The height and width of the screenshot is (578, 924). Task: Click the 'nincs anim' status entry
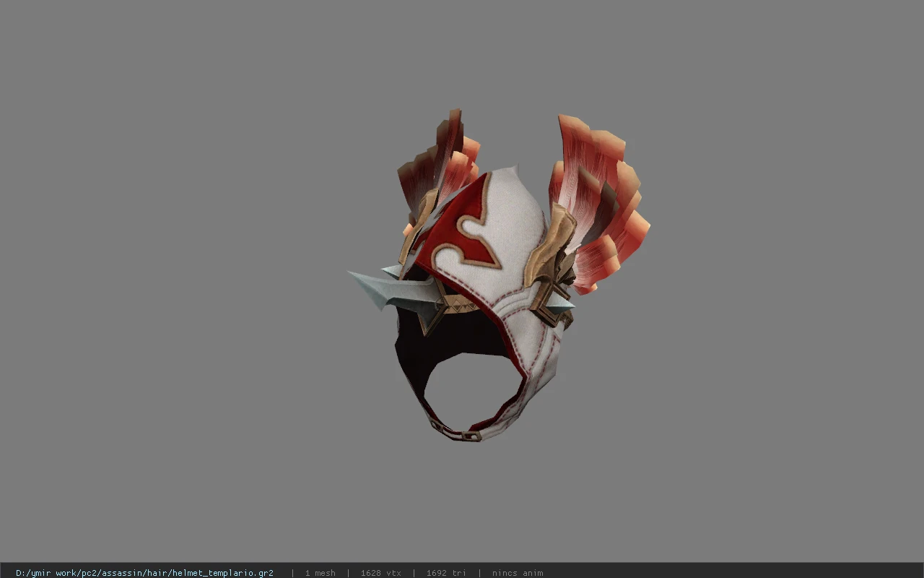point(518,572)
